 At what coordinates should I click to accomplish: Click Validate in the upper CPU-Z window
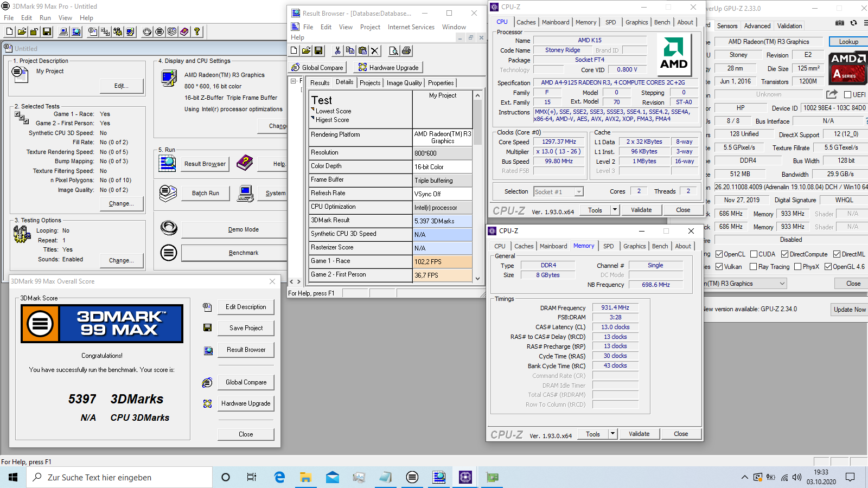641,210
